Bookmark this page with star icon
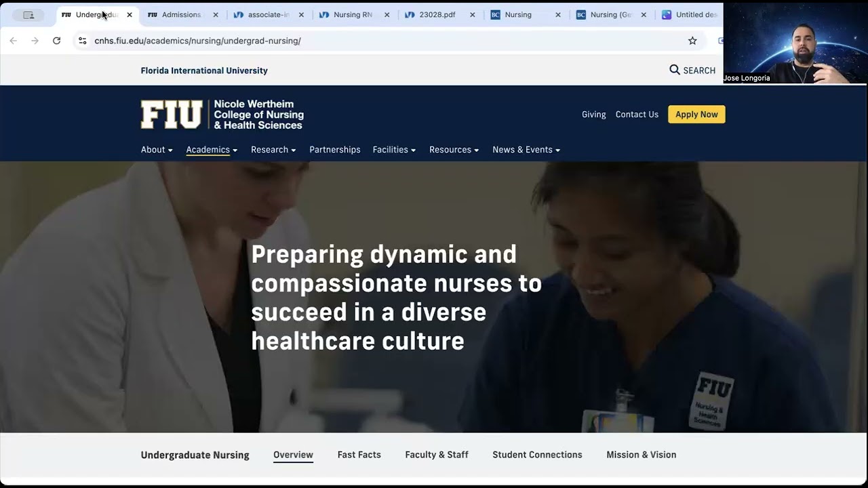This screenshot has width=868, height=488. tap(692, 41)
